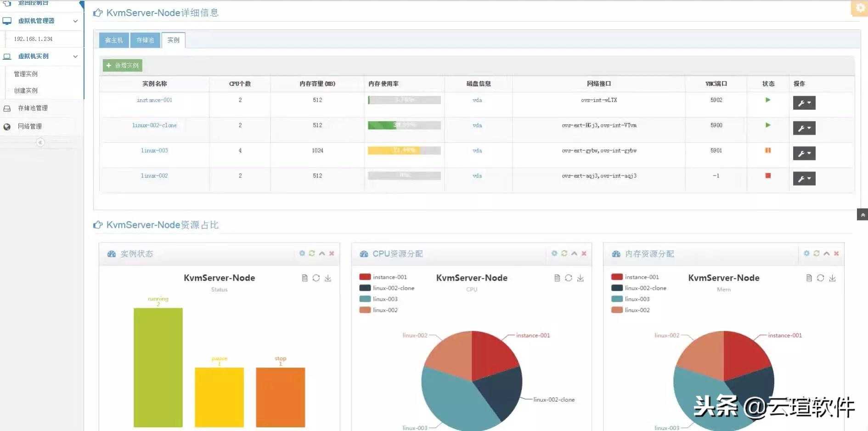
Task: Open the instance-001 instance link
Action: click(x=154, y=100)
